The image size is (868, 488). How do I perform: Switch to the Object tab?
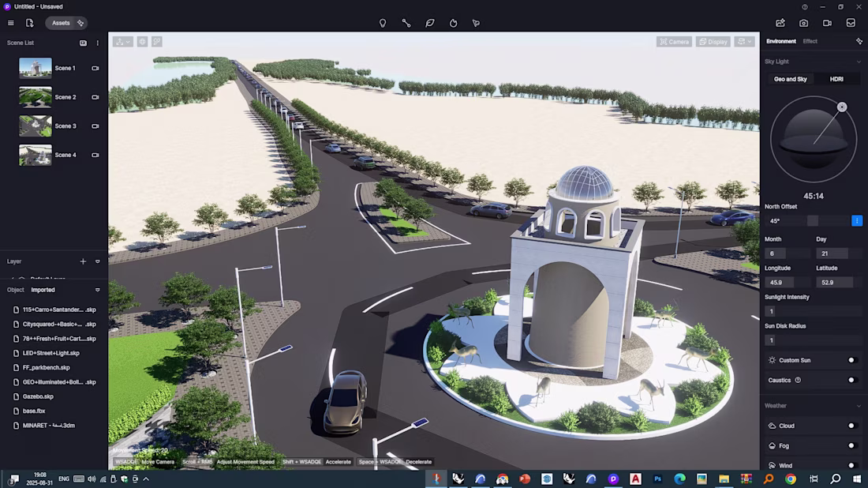tap(16, 291)
